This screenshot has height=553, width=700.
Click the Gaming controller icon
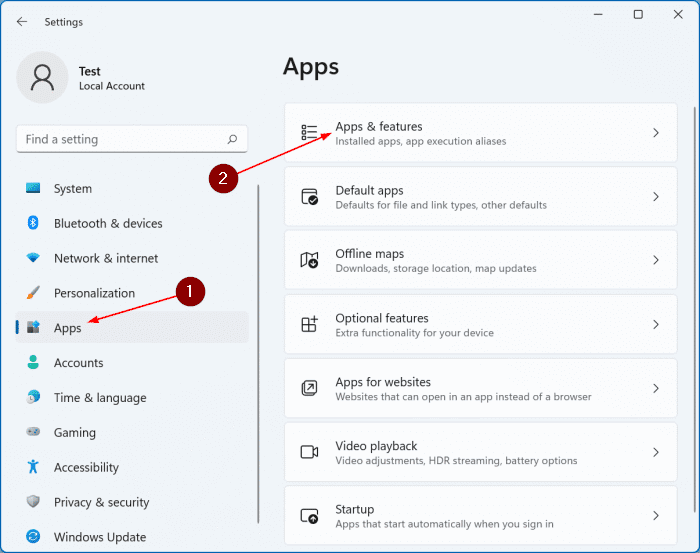[x=33, y=433]
